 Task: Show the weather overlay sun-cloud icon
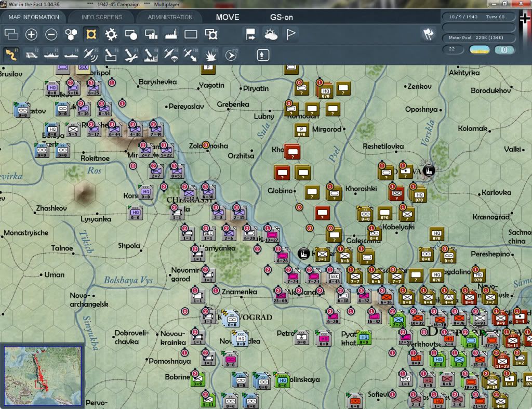(x=271, y=34)
